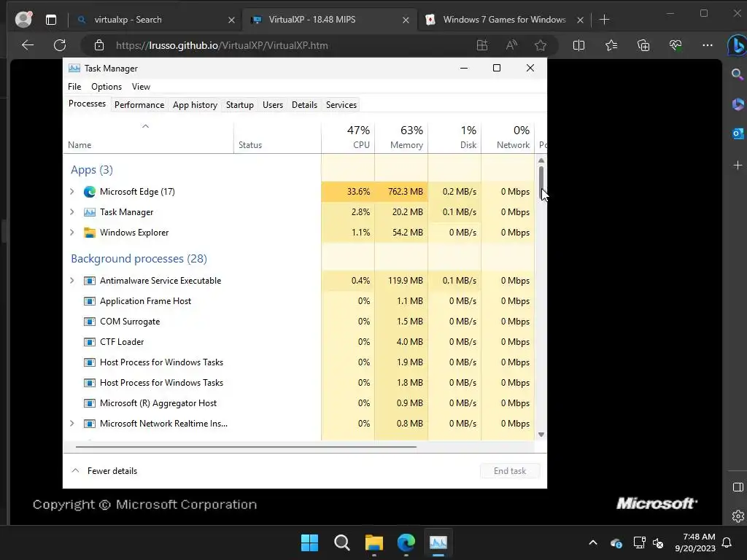Open the Edge profile avatar
This screenshot has width=747, height=560.
coord(23,19)
